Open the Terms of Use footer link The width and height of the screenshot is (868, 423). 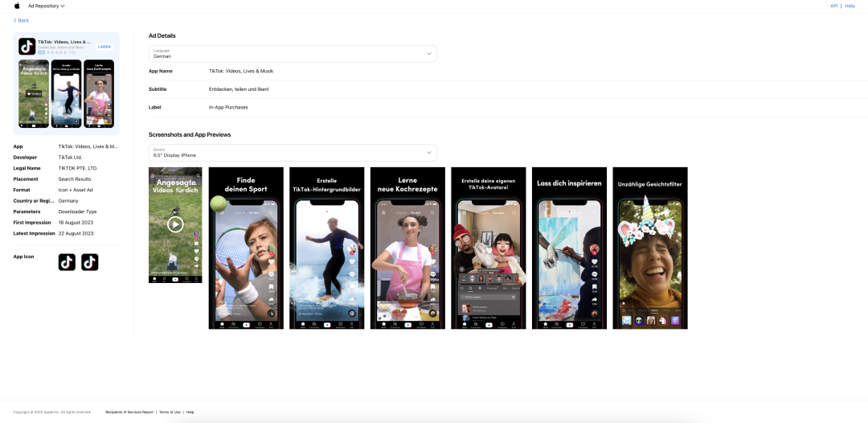pos(170,412)
